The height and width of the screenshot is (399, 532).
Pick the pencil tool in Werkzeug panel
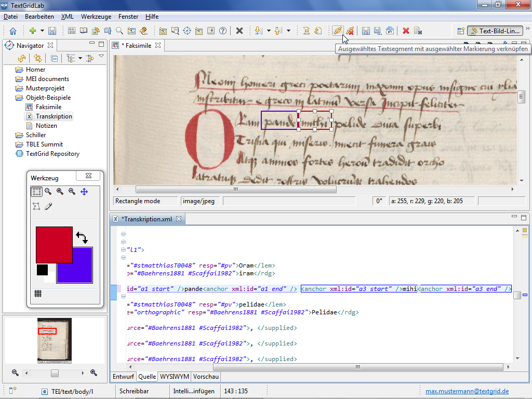(48, 207)
